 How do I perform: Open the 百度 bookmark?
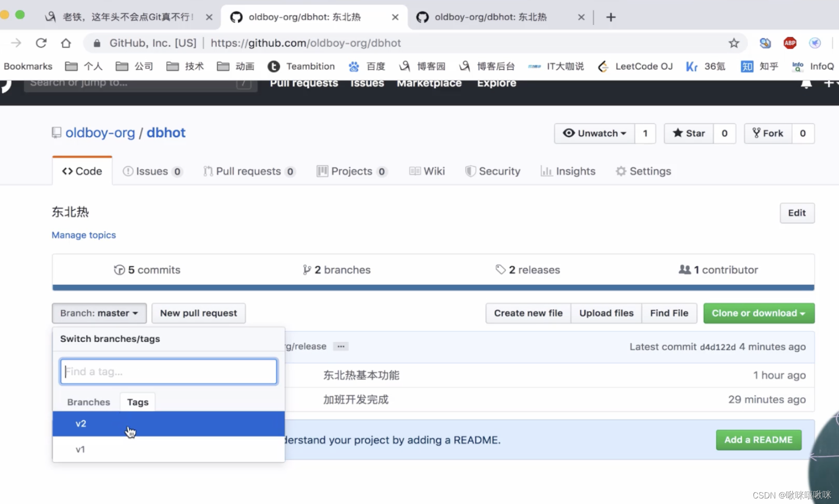tap(366, 66)
